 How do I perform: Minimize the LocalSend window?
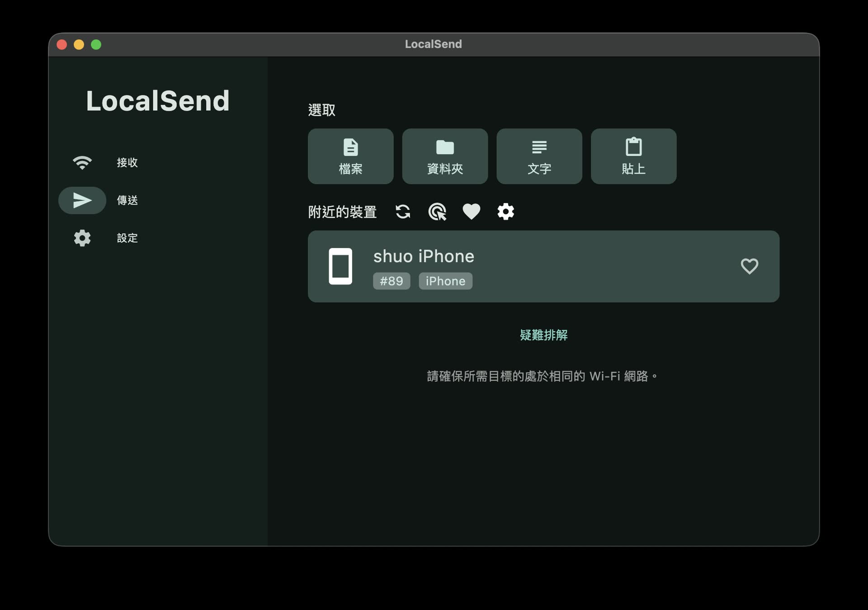pos(79,44)
